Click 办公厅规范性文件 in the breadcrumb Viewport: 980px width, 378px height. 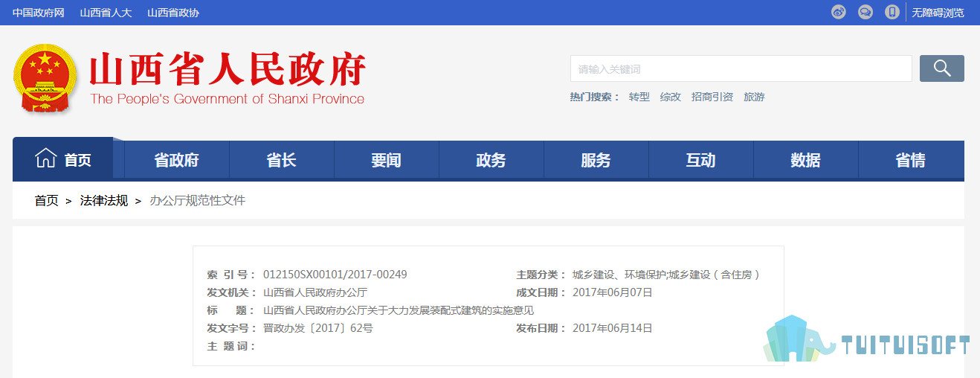pyautogui.click(x=198, y=200)
